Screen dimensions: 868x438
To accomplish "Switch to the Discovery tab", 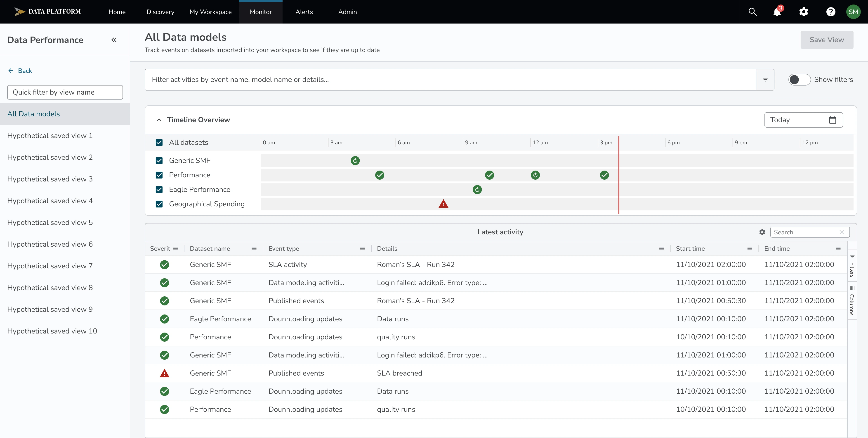I will click(x=160, y=12).
